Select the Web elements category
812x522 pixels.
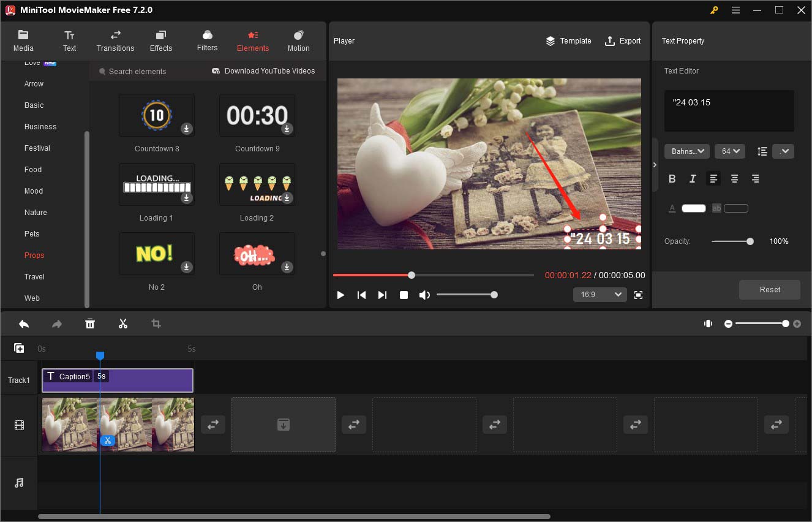pos(32,298)
